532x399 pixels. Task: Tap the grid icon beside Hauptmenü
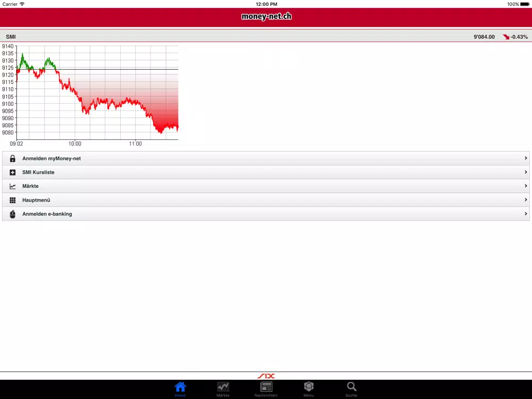coord(13,200)
